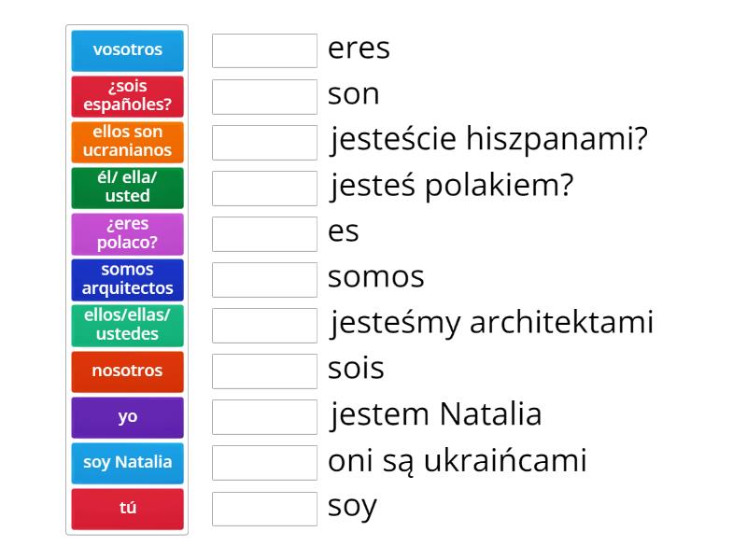Click the blank box next to 'jesteś polakiem?'
This screenshot has width=747, height=560.
[265, 189]
